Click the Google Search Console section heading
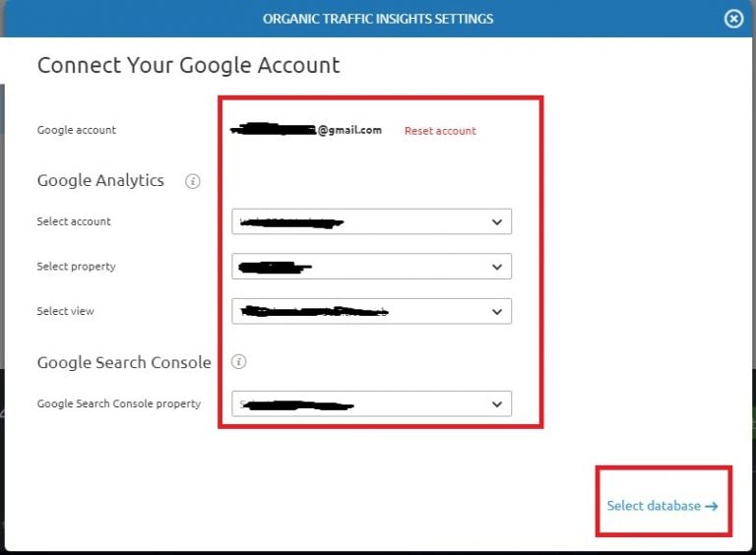756x555 pixels. click(x=124, y=362)
